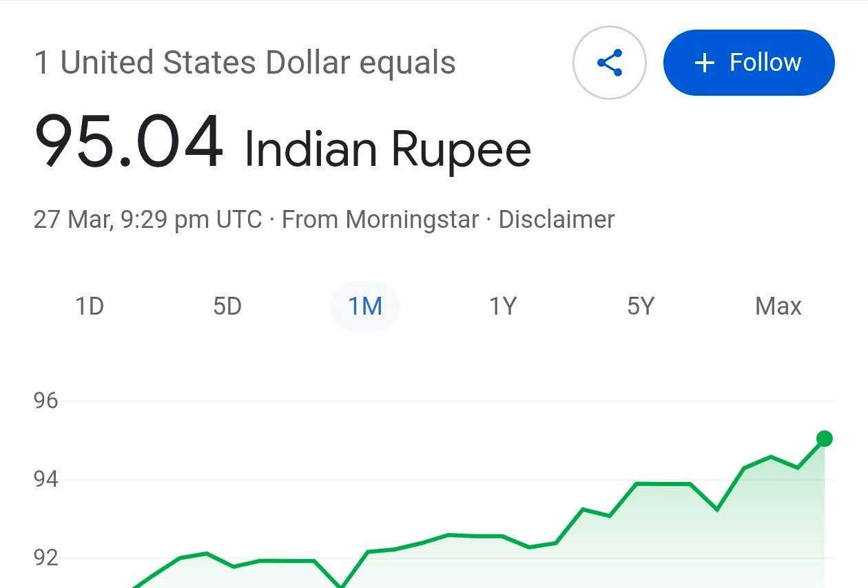This screenshot has width=868, height=588.
Task: Click the 92 axis label
Action: [x=46, y=558]
